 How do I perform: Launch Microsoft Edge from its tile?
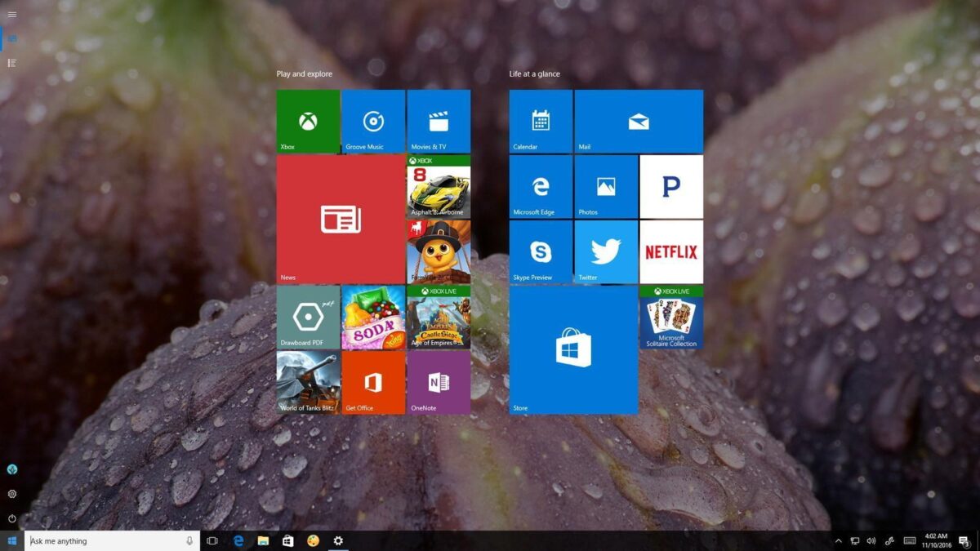[x=539, y=186]
